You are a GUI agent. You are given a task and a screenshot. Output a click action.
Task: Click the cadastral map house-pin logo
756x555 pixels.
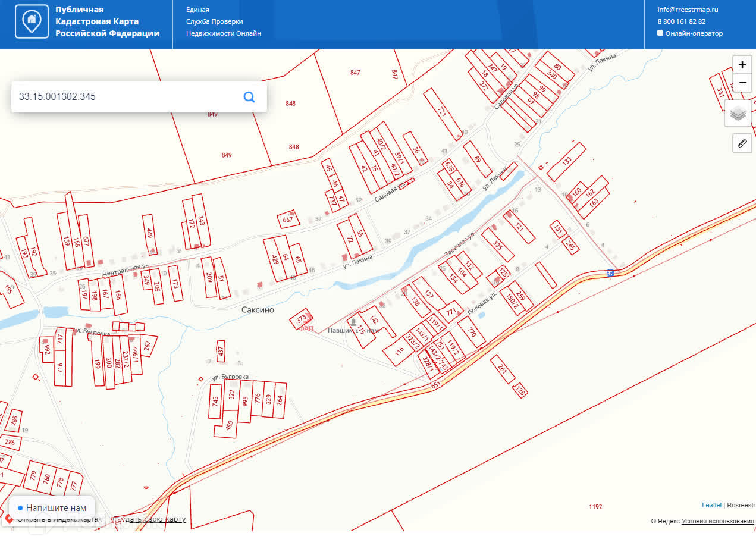(x=32, y=21)
